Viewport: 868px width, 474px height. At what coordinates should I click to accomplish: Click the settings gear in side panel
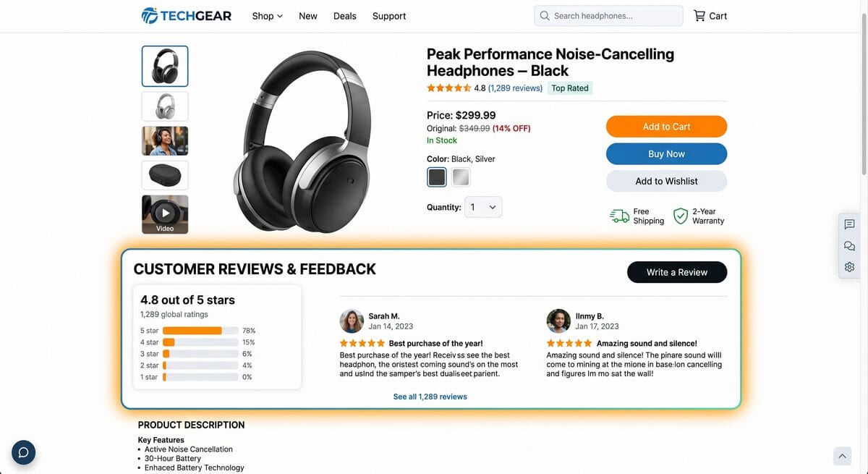(849, 267)
